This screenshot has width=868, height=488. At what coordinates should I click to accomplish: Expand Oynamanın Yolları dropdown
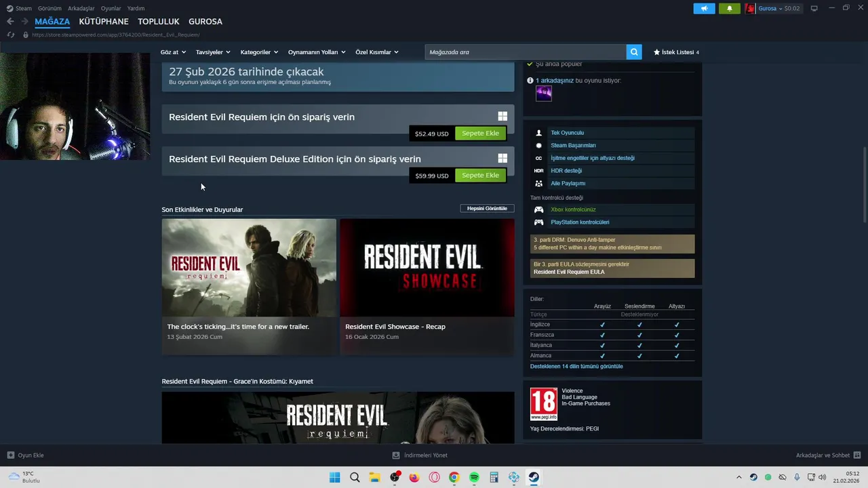(x=317, y=52)
